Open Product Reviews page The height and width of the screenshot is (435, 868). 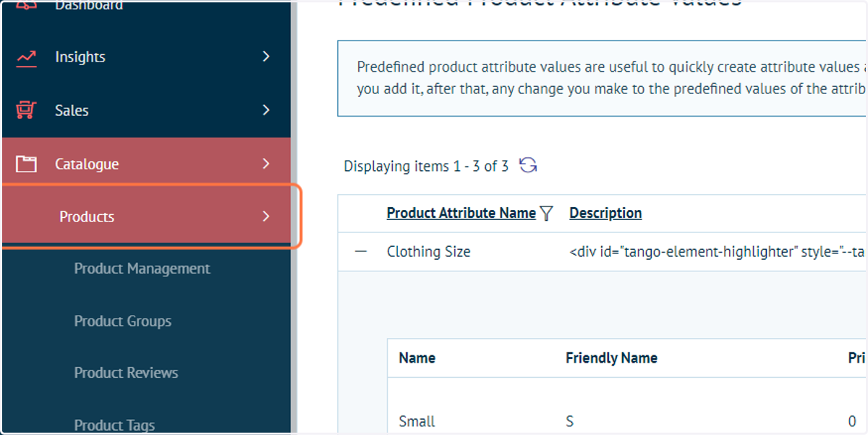pyautogui.click(x=126, y=373)
